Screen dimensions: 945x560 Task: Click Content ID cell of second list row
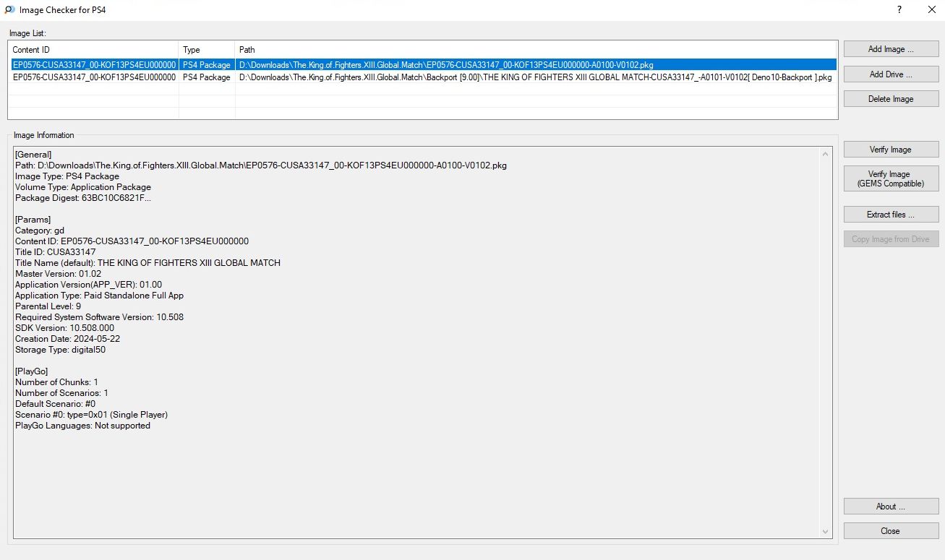(x=94, y=77)
